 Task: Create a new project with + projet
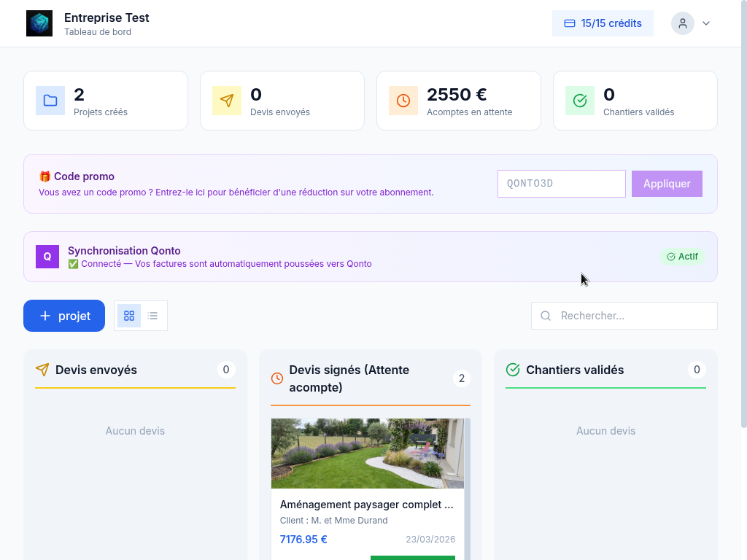coord(64,316)
